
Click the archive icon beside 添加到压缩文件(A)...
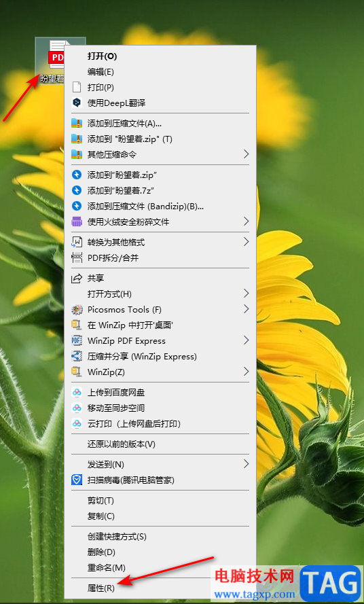(x=77, y=123)
